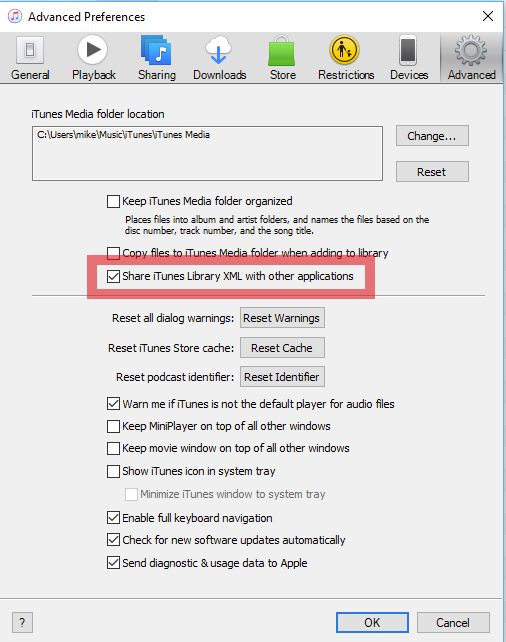Close the Advanced Preferences window
The height and width of the screenshot is (642, 506).
coord(488,16)
